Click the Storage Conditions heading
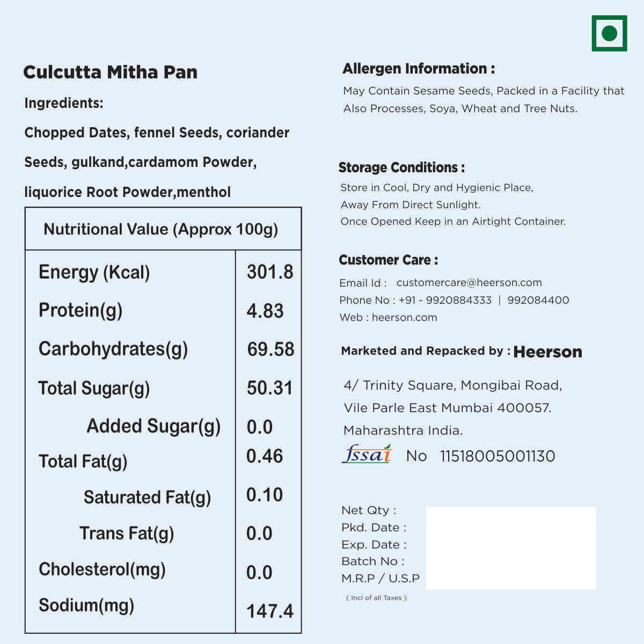 click(x=401, y=167)
